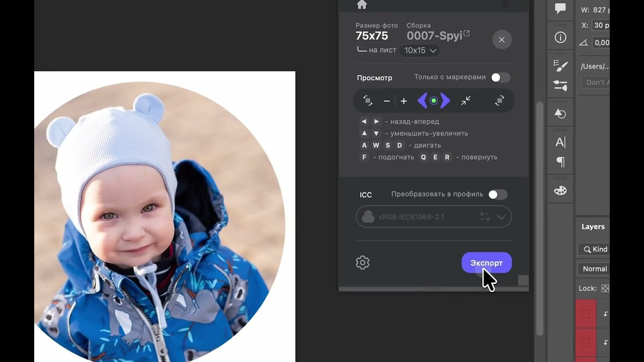Click the plus zoom-in button
644x362 pixels.
click(404, 101)
